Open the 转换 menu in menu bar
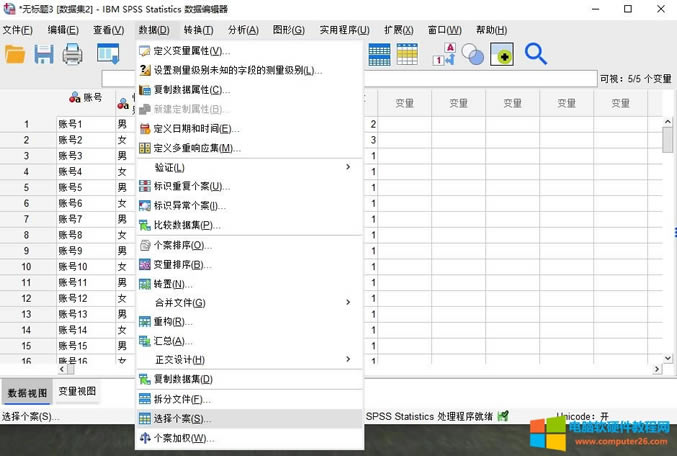The height and width of the screenshot is (456, 677). (x=198, y=30)
